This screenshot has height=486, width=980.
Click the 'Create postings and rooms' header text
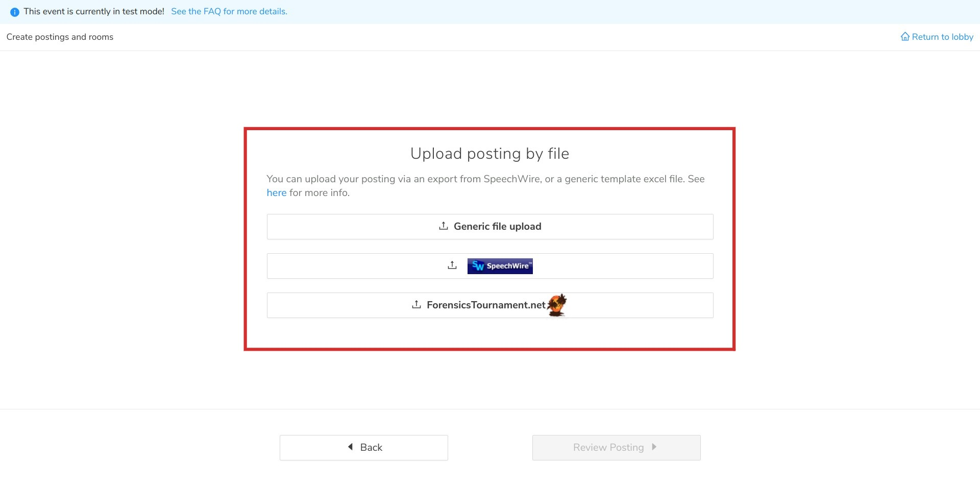coord(60,37)
